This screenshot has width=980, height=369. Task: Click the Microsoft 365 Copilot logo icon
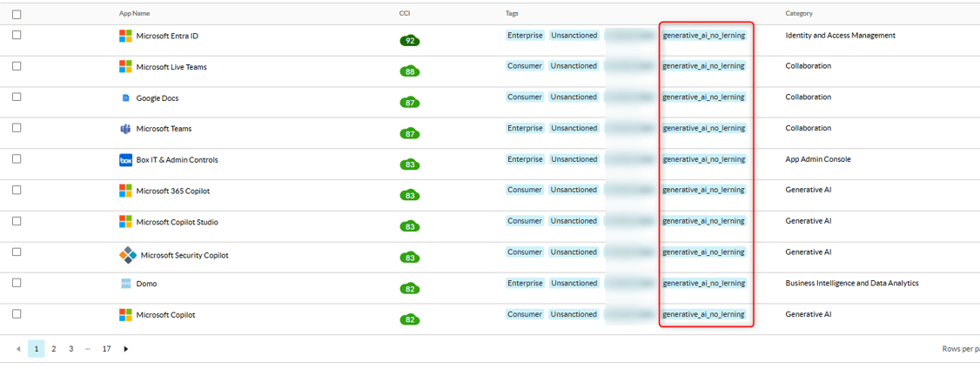[125, 191]
